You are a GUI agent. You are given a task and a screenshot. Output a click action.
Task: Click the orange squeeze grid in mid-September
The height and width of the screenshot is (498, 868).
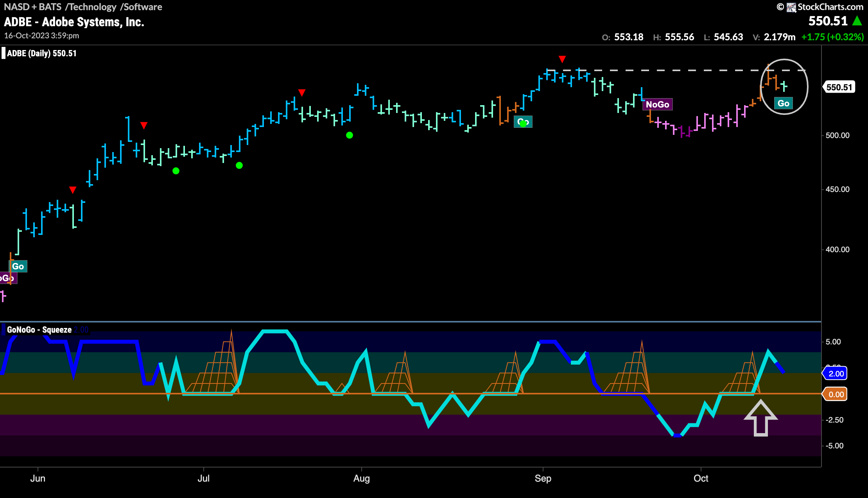point(627,367)
